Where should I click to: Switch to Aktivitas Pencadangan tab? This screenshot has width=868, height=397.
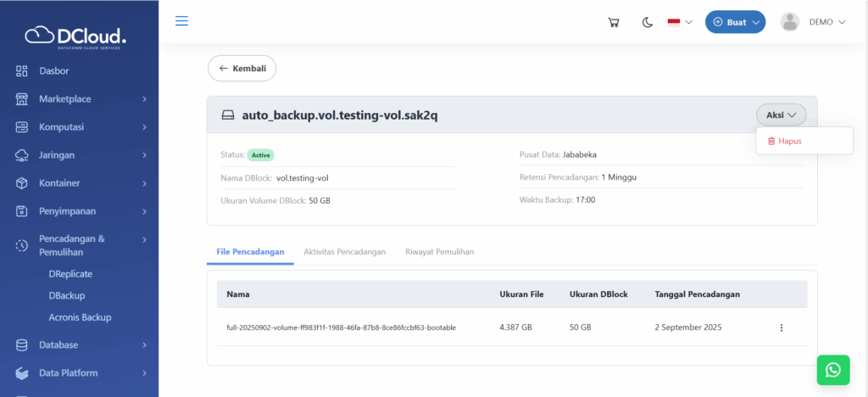pos(344,252)
